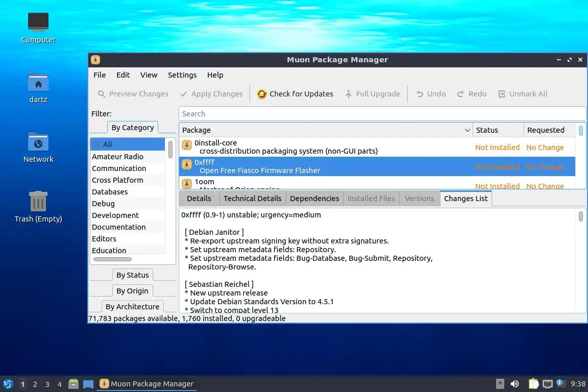Click the Package column sort arrow

point(467,130)
